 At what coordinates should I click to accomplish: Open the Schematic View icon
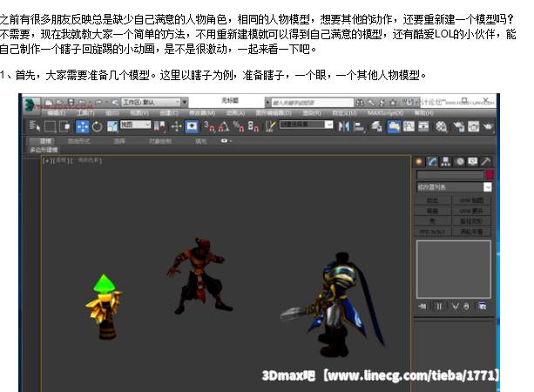(x=423, y=126)
